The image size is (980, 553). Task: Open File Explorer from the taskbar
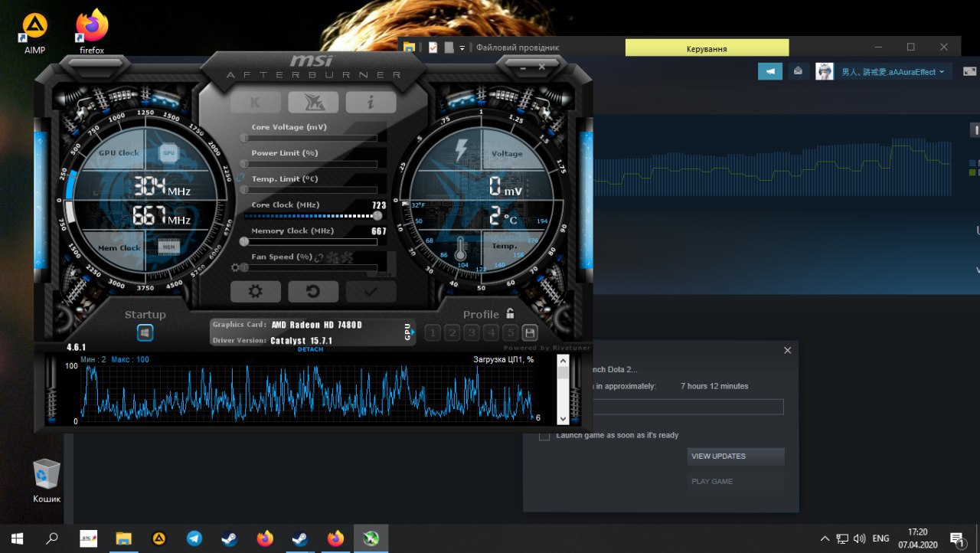coord(124,538)
